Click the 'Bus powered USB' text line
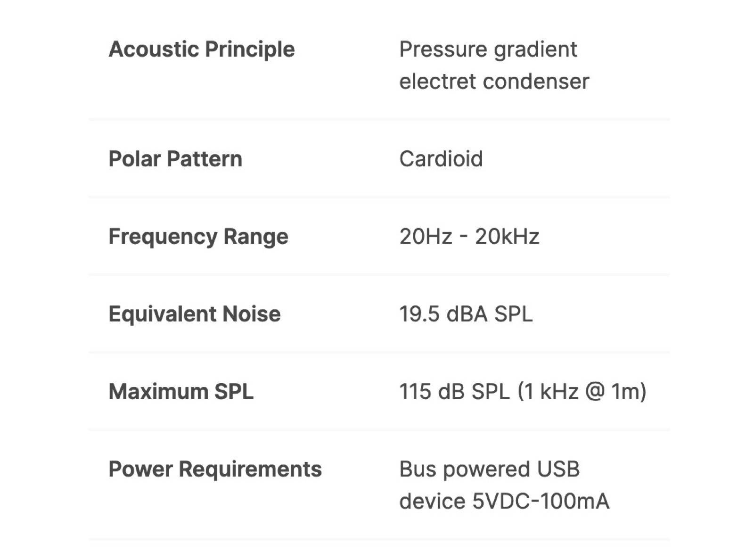Image resolution: width=754 pixels, height=560 pixels. click(489, 469)
